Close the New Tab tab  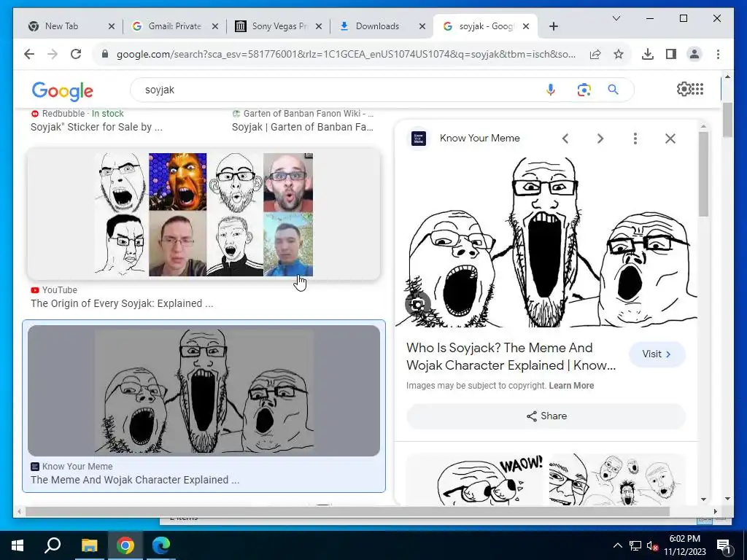click(112, 27)
